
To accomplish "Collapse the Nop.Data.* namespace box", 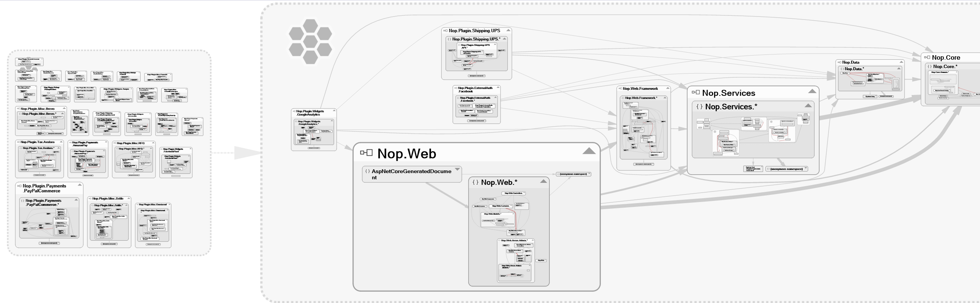I will [x=899, y=69].
